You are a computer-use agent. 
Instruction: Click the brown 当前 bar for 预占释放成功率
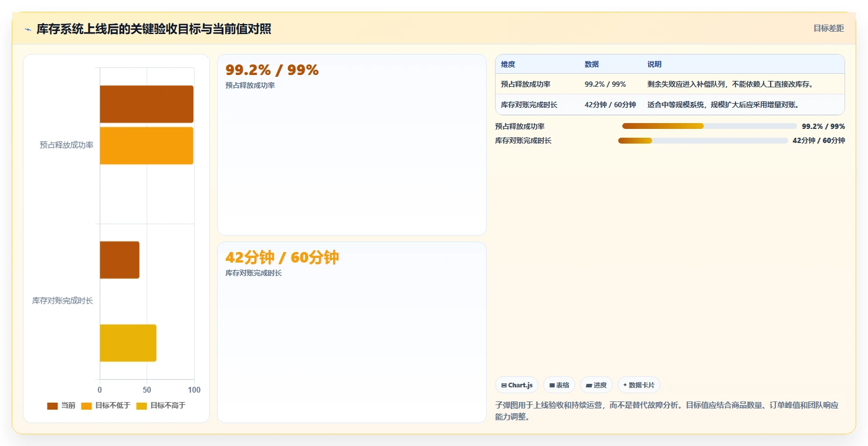pyautogui.click(x=147, y=104)
